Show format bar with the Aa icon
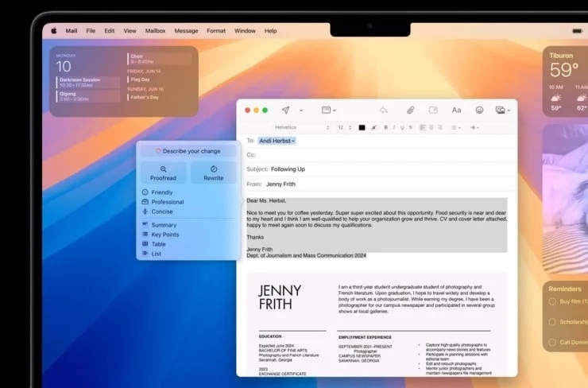Screen dimensions: 588x388 point(456,110)
